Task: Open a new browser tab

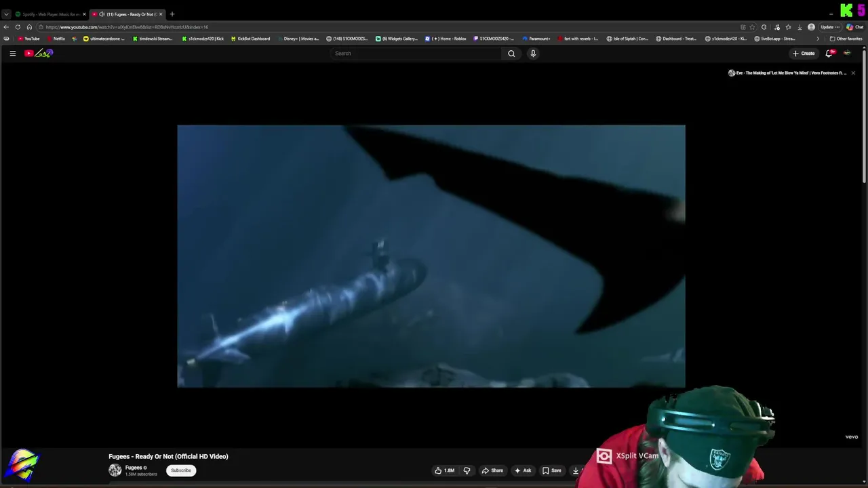Action: pyautogui.click(x=172, y=14)
